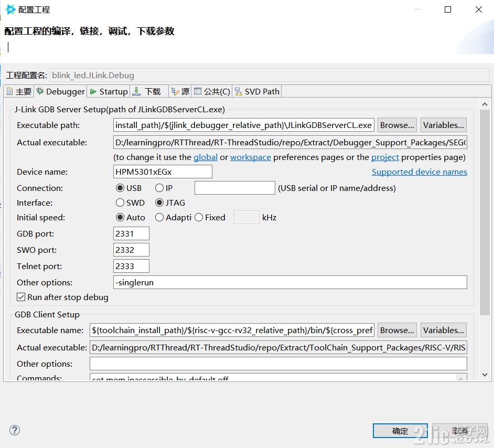Screen dimensions: 494x448
Task: Open Variables for J-Link executable path
Action: click(x=443, y=125)
